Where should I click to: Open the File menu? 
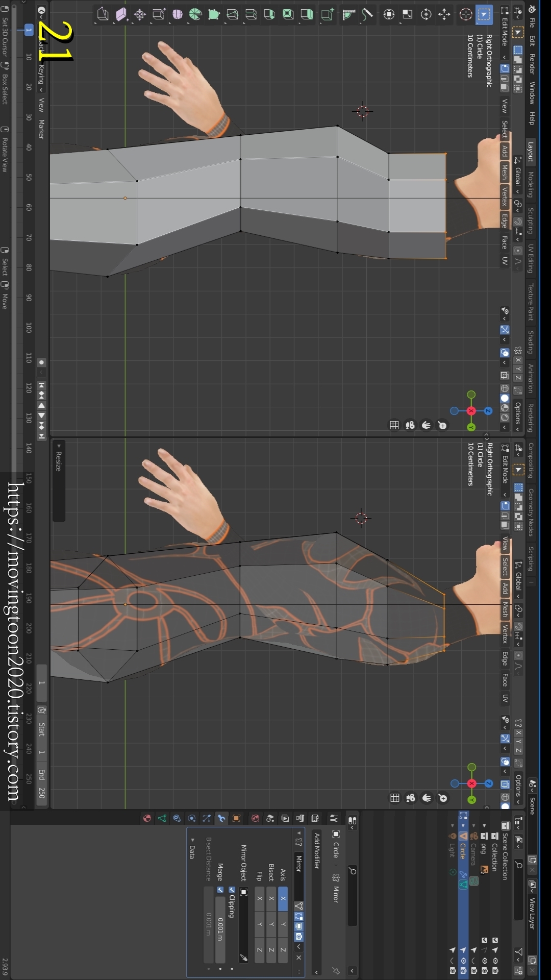click(532, 22)
